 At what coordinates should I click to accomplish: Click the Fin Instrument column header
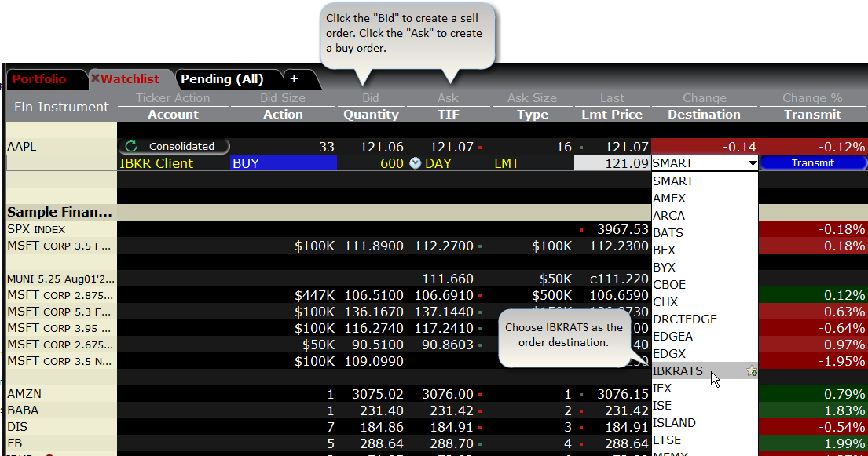point(61,107)
